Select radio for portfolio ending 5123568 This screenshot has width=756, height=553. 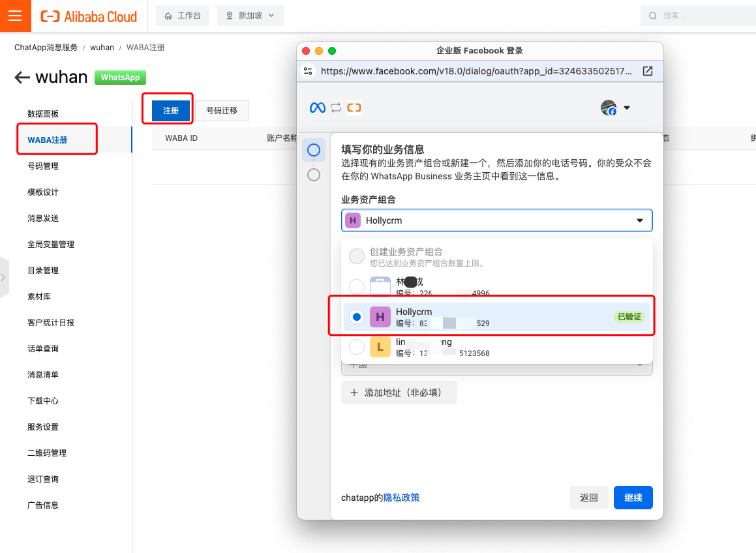357,347
